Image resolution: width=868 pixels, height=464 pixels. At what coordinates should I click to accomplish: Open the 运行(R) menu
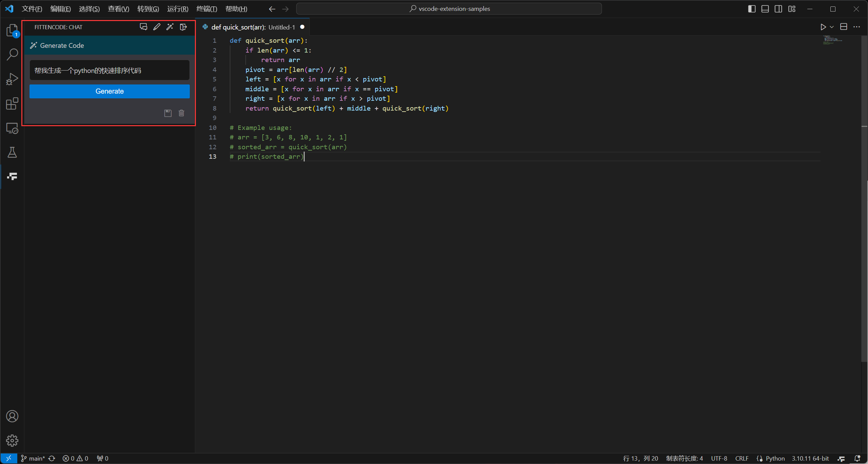(178, 9)
